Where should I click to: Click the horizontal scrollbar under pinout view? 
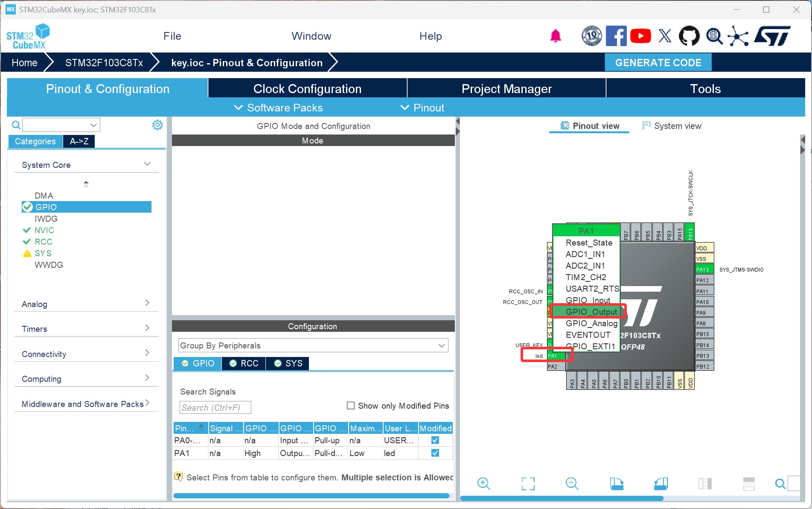(562, 498)
